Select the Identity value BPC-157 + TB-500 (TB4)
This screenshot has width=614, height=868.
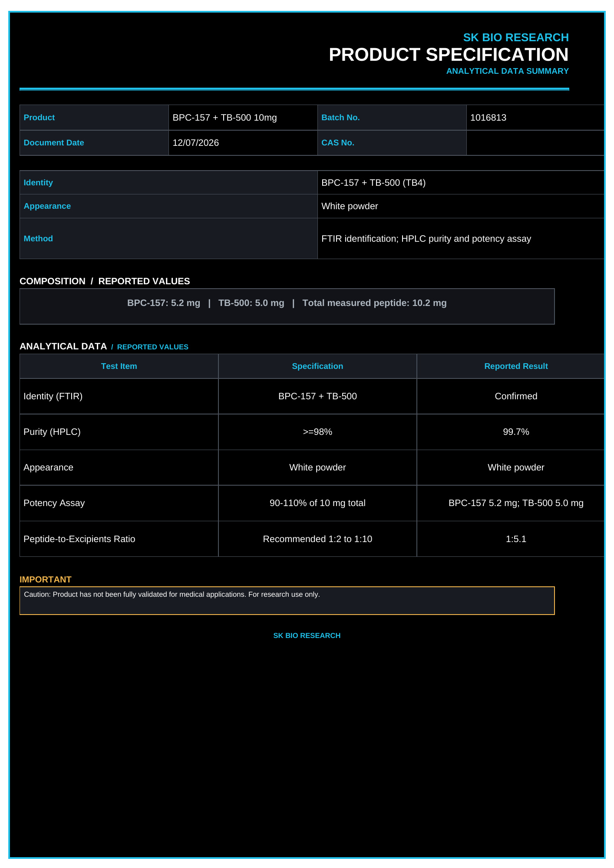[x=373, y=183]
